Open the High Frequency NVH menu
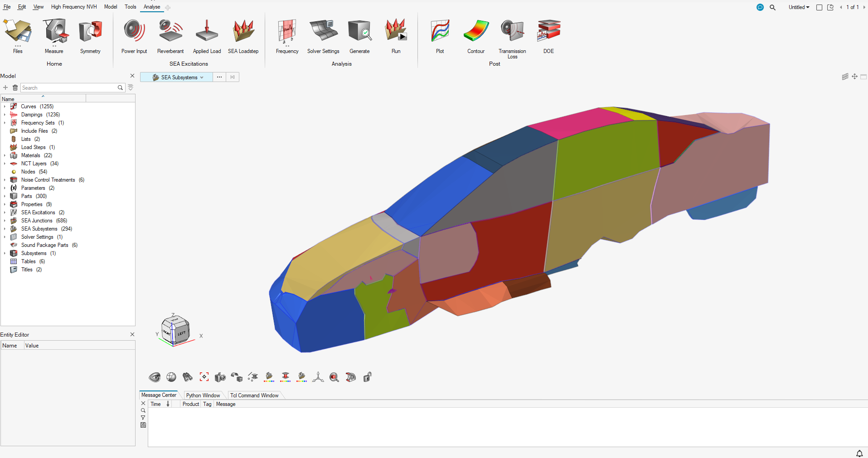The height and width of the screenshot is (458, 868). pyautogui.click(x=74, y=7)
